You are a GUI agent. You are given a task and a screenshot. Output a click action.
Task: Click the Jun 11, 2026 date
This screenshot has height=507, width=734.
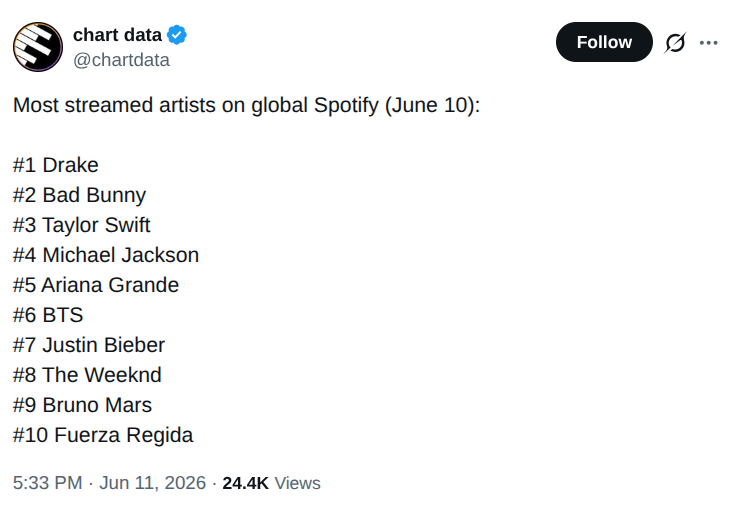coord(153,483)
